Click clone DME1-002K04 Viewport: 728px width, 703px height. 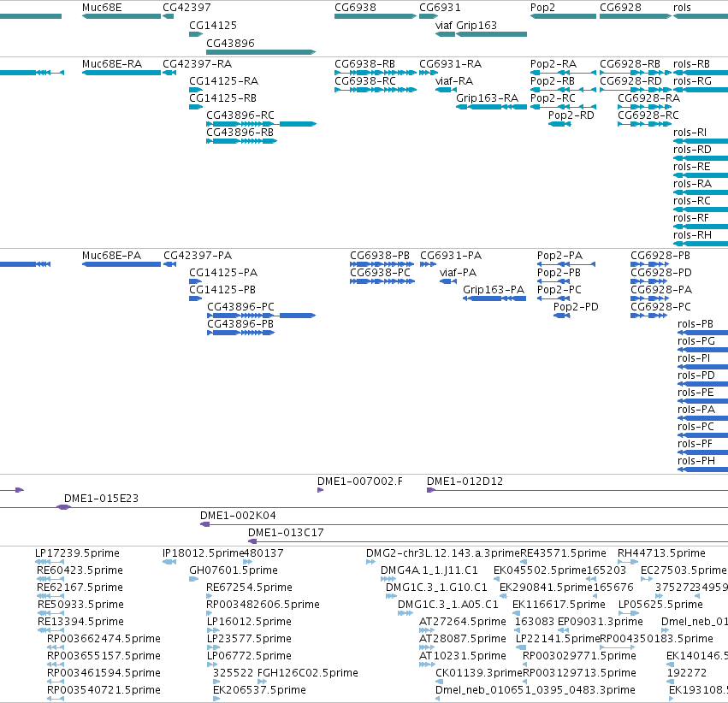point(238,516)
